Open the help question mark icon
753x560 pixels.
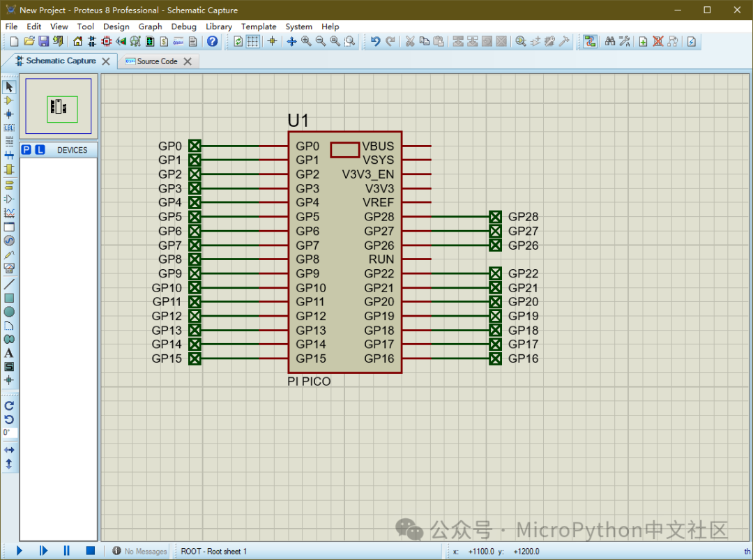(212, 42)
